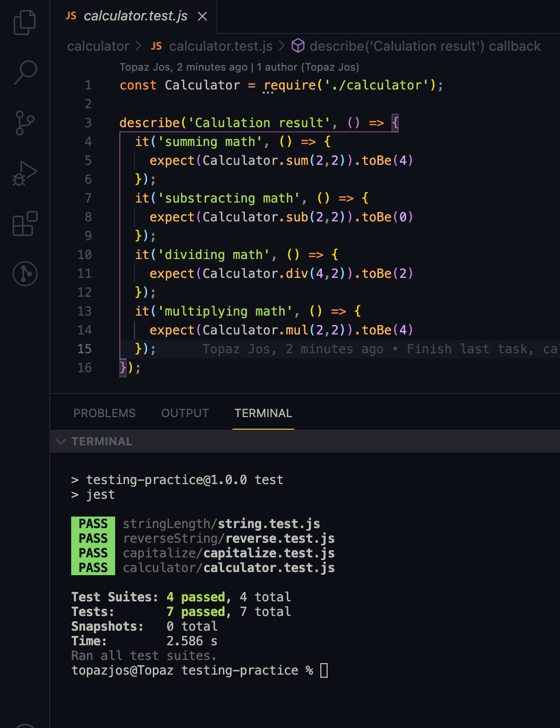Viewport: 560px width, 728px height.
Task: Open the Extensions view
Action: tap(25, 223)
